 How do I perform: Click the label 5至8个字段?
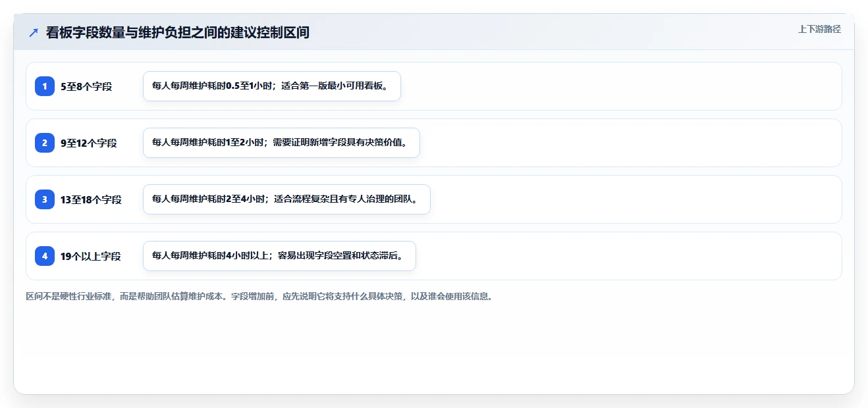[86, 86]
